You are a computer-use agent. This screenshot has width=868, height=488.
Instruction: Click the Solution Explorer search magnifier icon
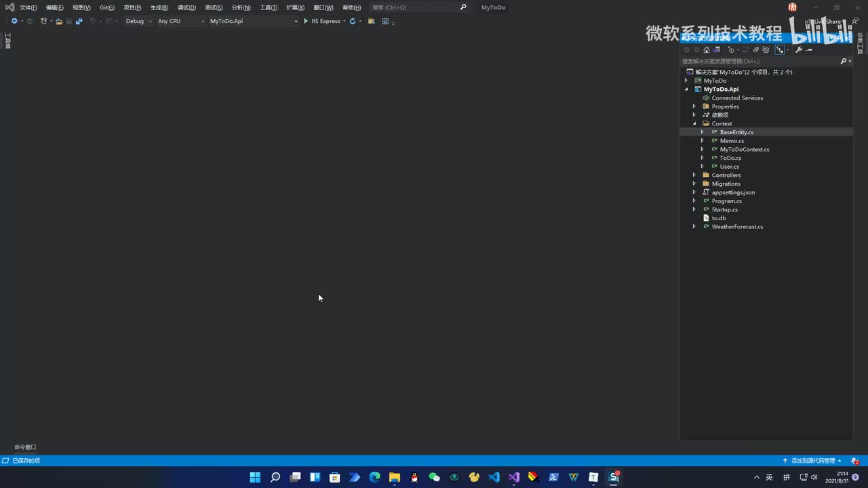click(844, 61)
